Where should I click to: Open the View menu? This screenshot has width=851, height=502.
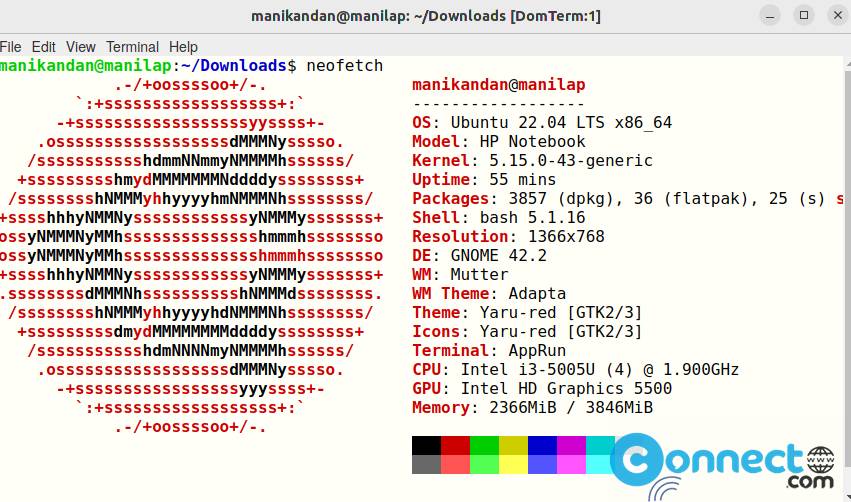point(81,47)
